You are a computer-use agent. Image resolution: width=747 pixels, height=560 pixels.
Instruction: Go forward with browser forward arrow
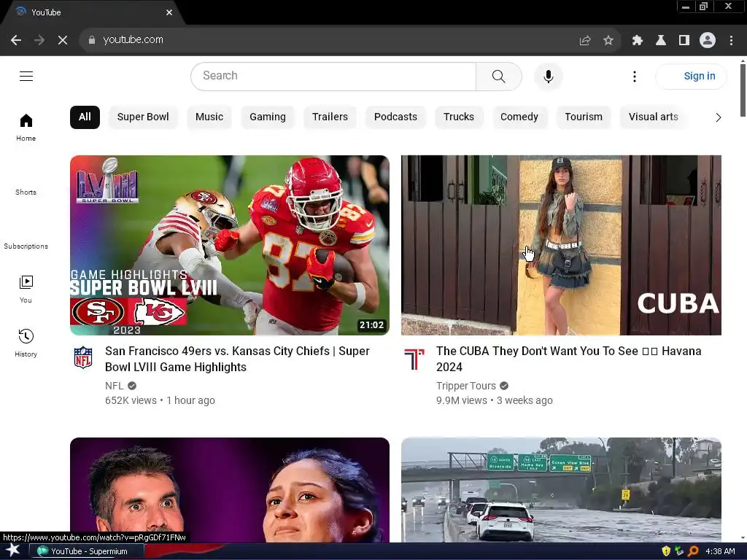click(39, 40)
